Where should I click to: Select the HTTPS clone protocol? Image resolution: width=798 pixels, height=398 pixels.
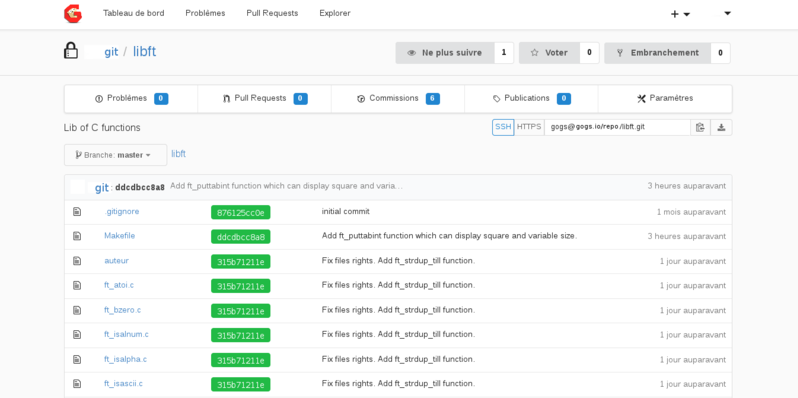[x=529, y=127]
